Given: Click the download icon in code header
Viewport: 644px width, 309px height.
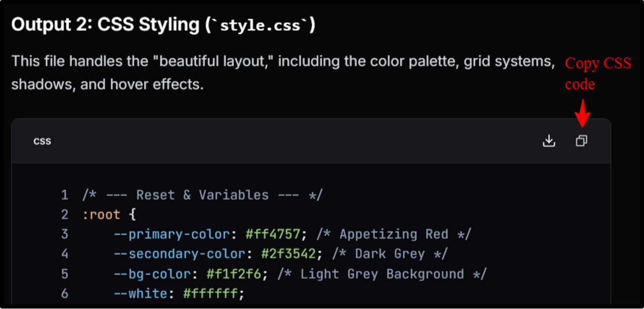Looking at the screenshot, I should pyautogui.click(x=550, y=140).
